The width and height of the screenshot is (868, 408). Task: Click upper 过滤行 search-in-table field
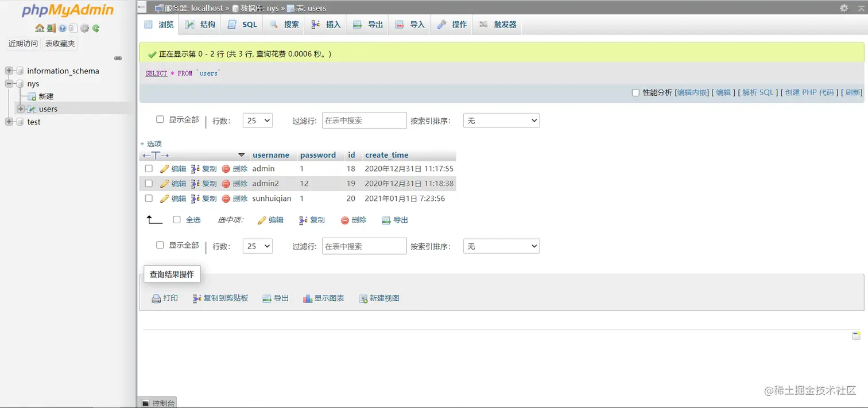coord(365,121)
